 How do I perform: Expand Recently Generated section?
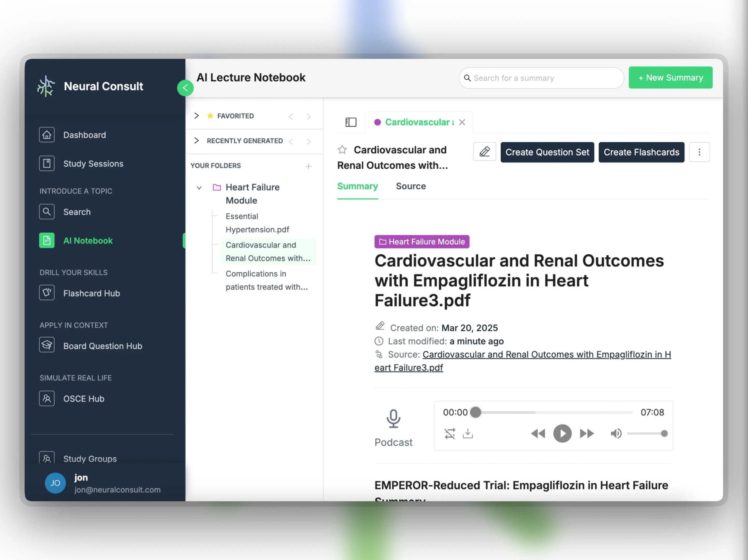pyautogui.click(x=196, y=141)
